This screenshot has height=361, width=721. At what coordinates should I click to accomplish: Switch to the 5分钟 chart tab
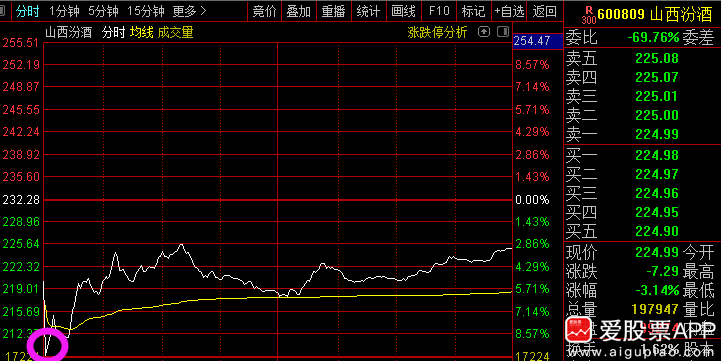(103, 11)
